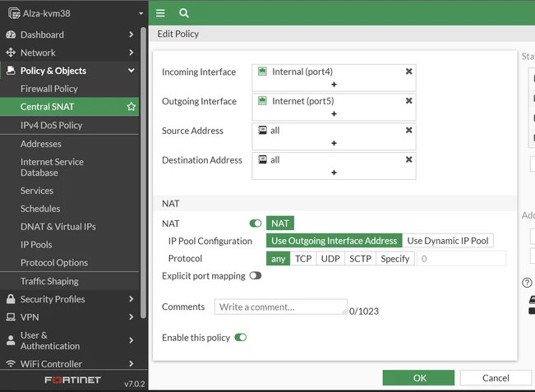Expand the Network menu chevron
This screenshot has height=392, width=535.
coord(131,53)
